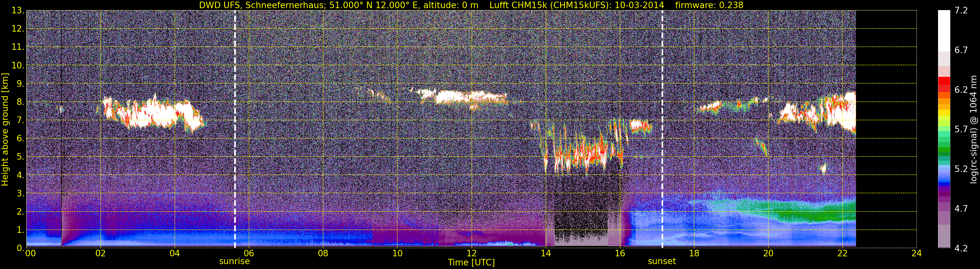Click the white segment atop the colorbar
This screenshot has width=980, height=269.
click(x=944, y=31)
